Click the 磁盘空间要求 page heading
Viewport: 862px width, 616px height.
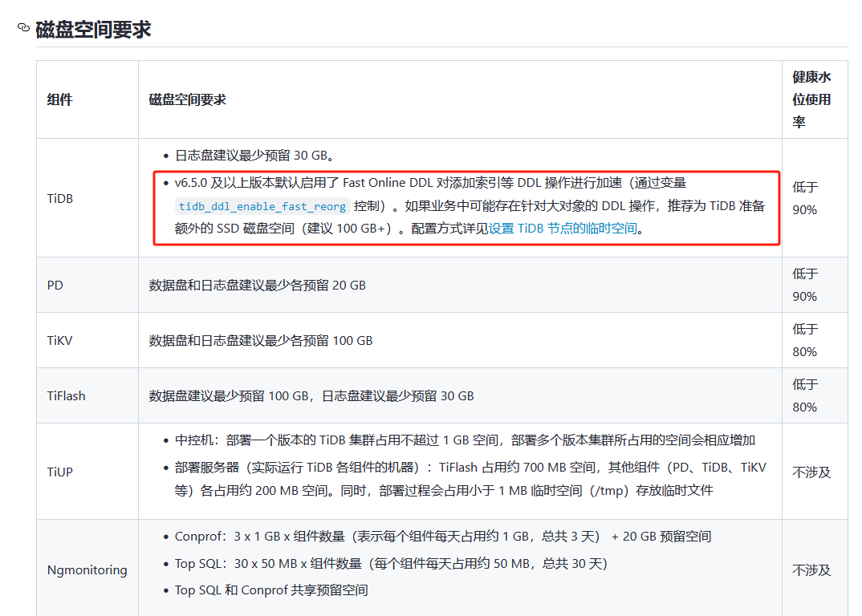pyautogui.click(x=93, y=29)
